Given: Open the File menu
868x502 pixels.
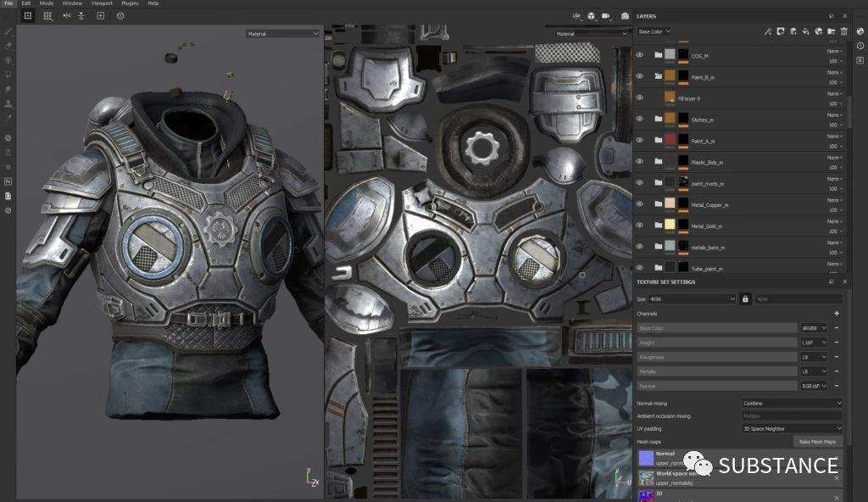Looking at the screenshot, I should [x=8, y=3].
